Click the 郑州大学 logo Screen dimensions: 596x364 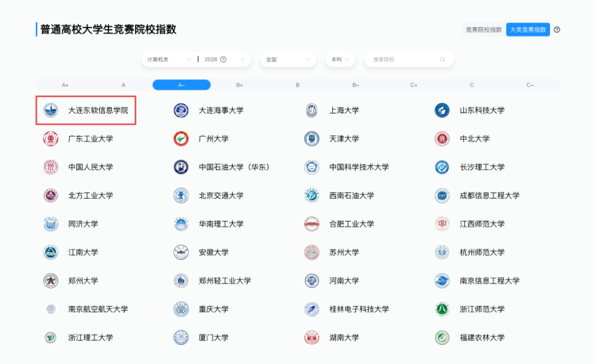coord(51,281)
